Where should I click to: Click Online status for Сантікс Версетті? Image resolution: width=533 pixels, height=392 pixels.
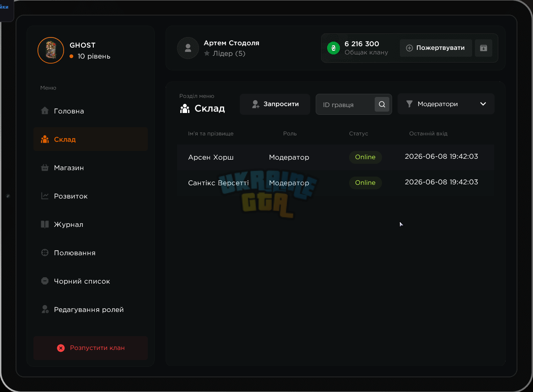[366, 183]
